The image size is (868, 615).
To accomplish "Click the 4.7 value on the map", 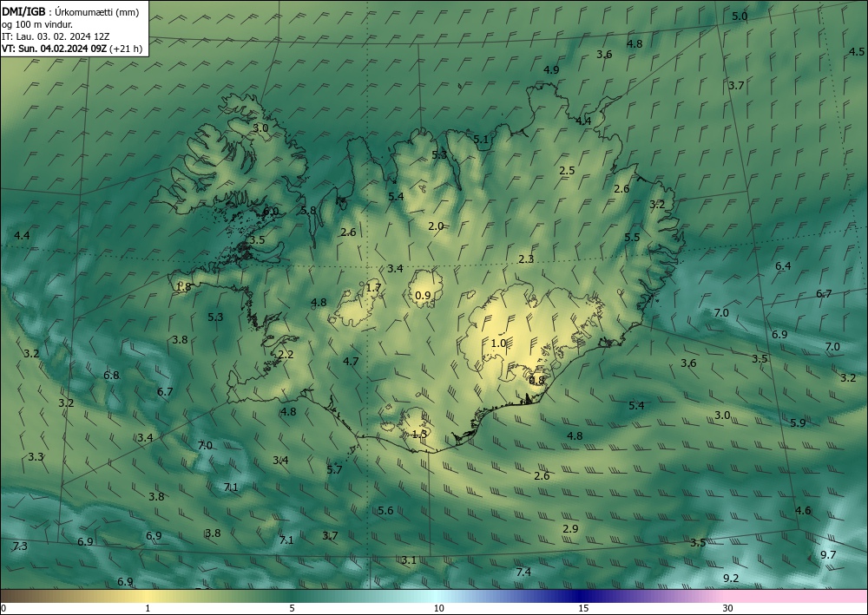I will (x=351, y=361).
